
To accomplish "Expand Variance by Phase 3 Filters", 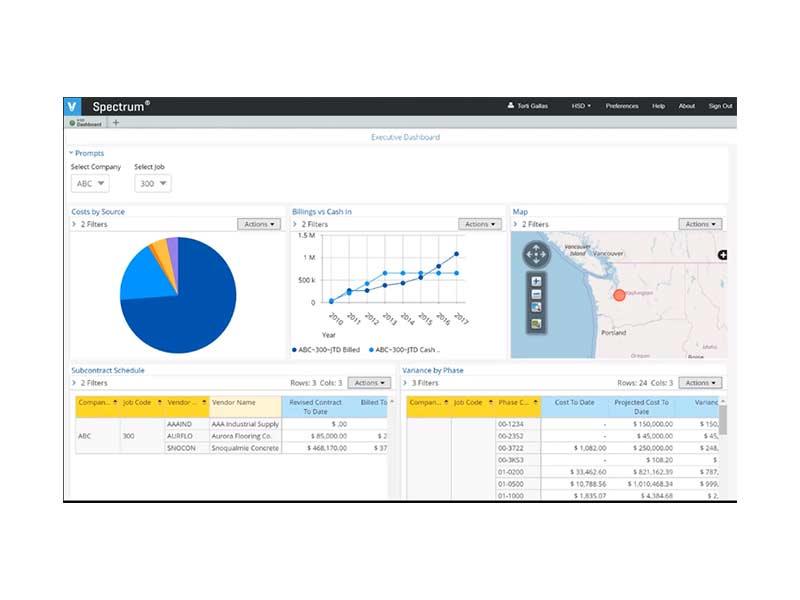I will (x=405, y=383).
